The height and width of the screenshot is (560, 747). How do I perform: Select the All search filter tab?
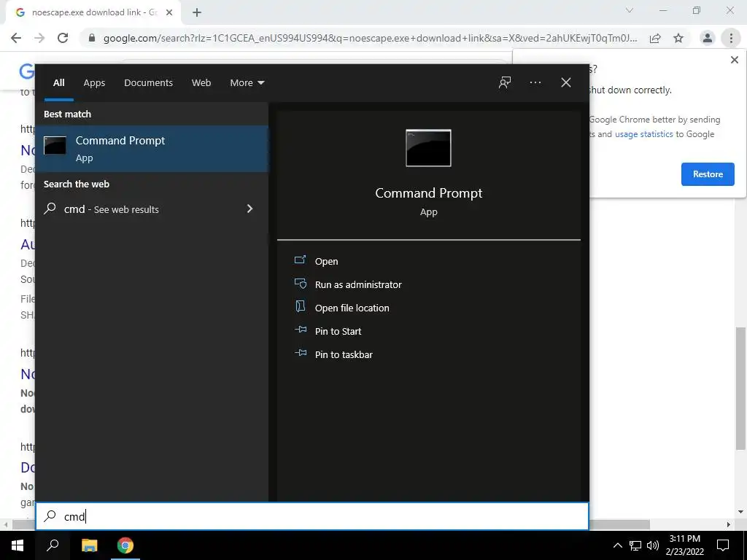point(58,83)
